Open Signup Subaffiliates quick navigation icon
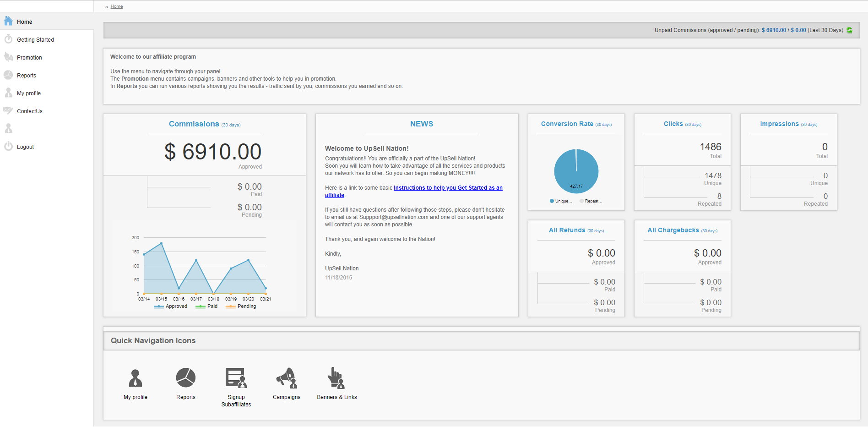Screen dimensions: 868x427 pyautogui.click(x=236, y=378)
